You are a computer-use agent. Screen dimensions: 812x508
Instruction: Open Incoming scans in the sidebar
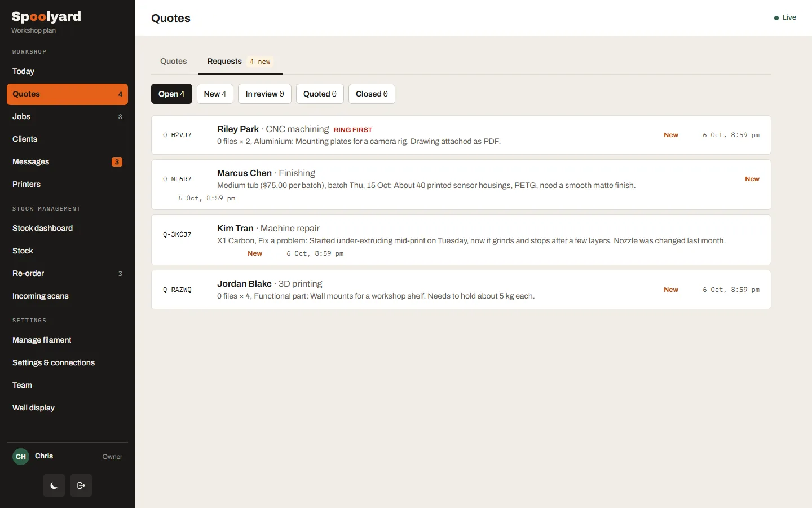coord(67,296)
